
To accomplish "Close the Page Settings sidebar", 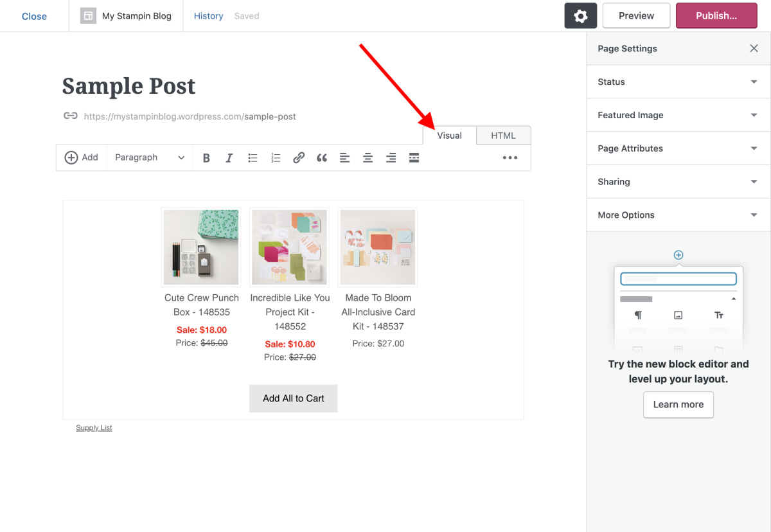I will (754, 48).
